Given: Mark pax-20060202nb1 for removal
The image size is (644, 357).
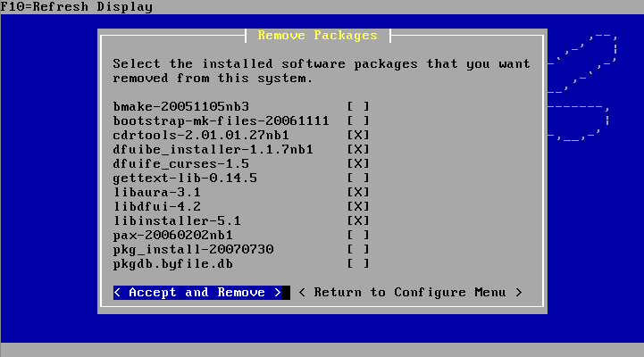Looking at the screenshot, I should point(358,235).
